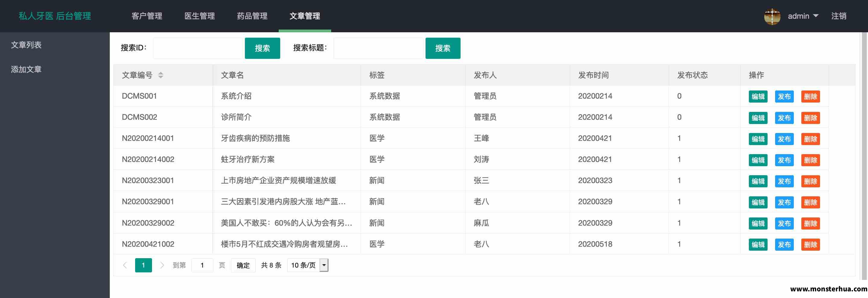Delete 牙齿疾病的预防措施 article
The image size is (868, 298).
[x=810, y=139]
